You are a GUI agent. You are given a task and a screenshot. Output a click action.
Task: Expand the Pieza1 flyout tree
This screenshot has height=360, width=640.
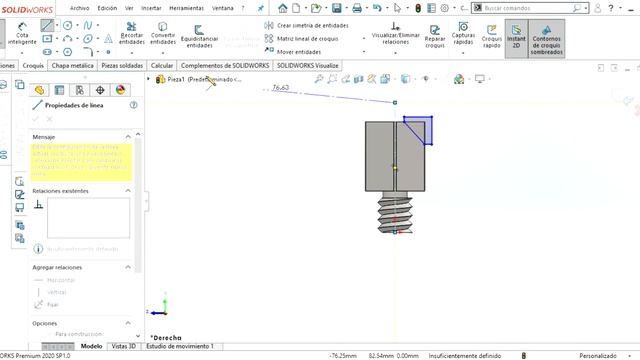coord(149,79)
